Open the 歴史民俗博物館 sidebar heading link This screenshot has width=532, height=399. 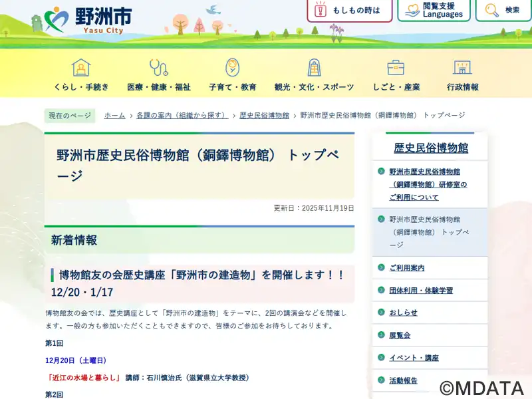[430, 148]
